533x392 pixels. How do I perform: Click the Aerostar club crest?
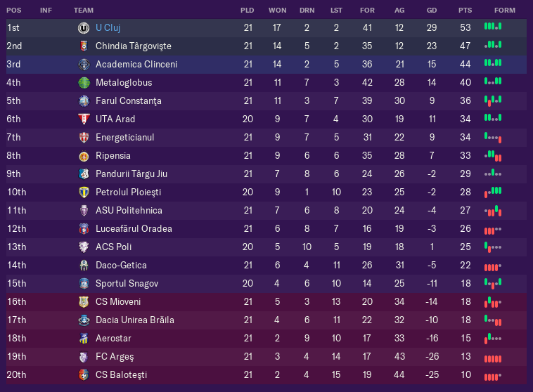84,339
